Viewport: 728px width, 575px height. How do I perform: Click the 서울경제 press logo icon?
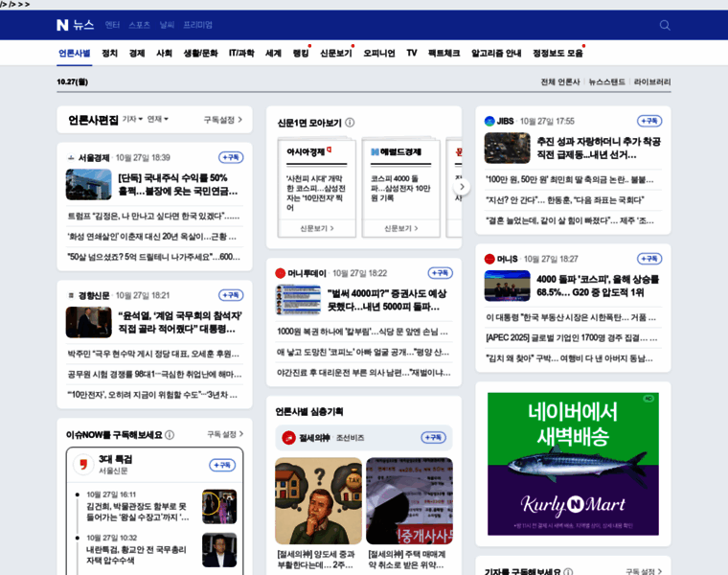click(x=71, y=158)
